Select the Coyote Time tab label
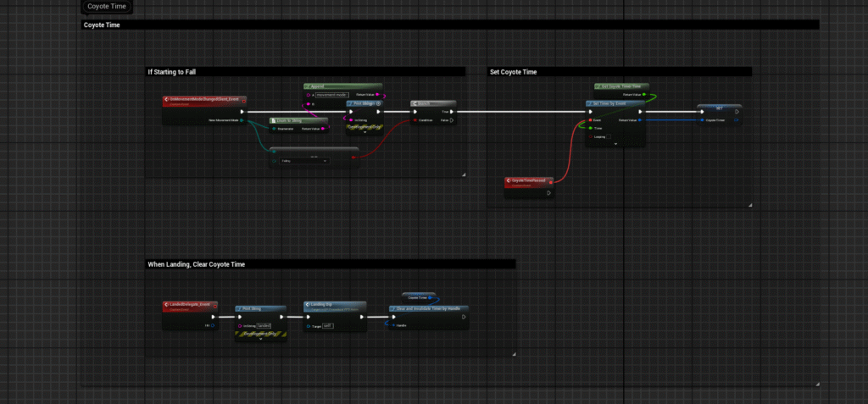Screen dimensions: 868x404 (107, 7)
